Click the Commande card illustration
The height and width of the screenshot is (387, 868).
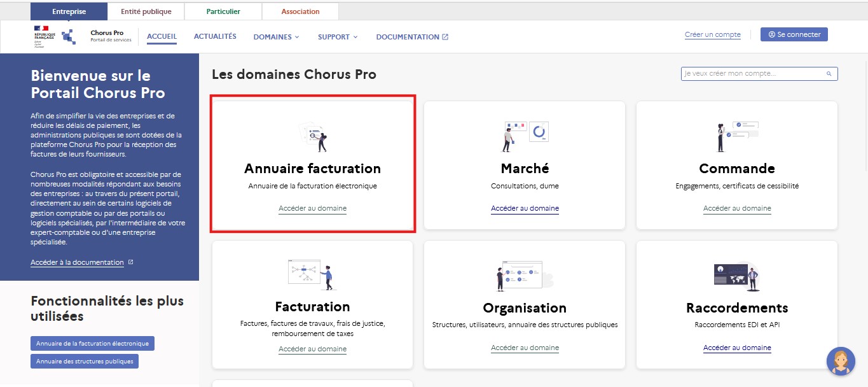[737, 136]
